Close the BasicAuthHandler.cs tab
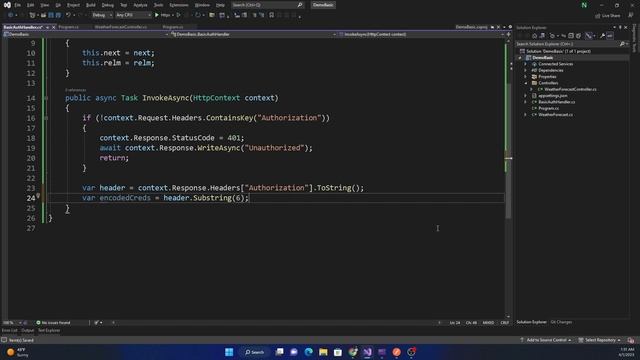Image resolution: width=640 pixels, height=360 pixels. pos(53,27)
